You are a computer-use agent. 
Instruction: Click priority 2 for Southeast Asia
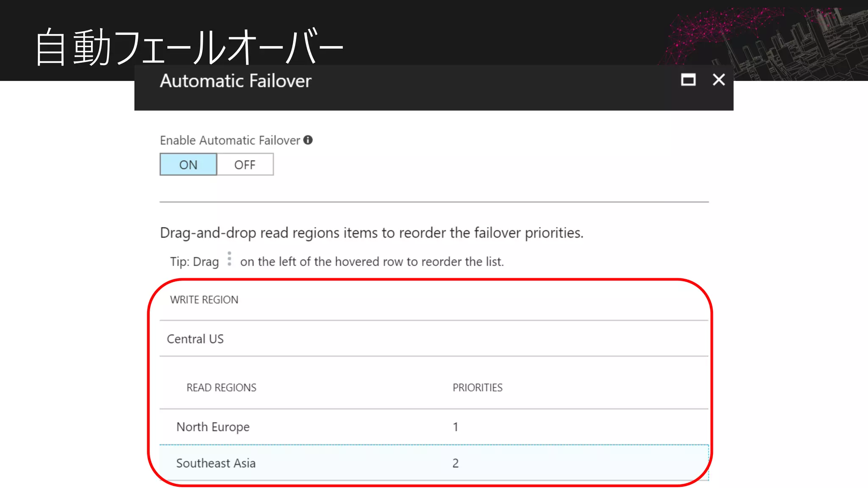pos(456,463)
